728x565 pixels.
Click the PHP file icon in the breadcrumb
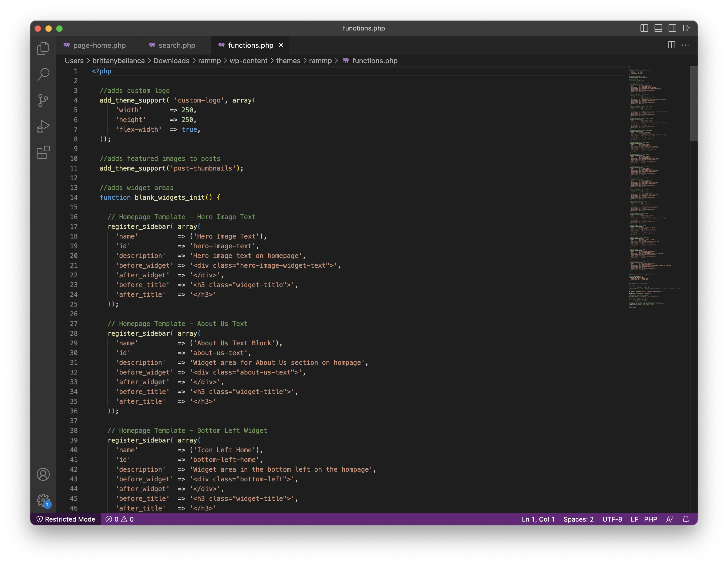point(346,60)
